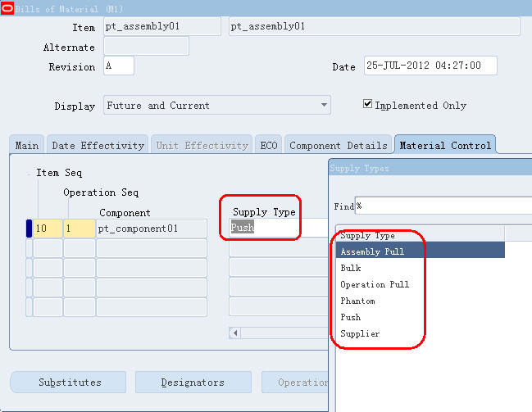Click the Date field
The height and width of the screenshot is (412, 532).
point(430,66)
